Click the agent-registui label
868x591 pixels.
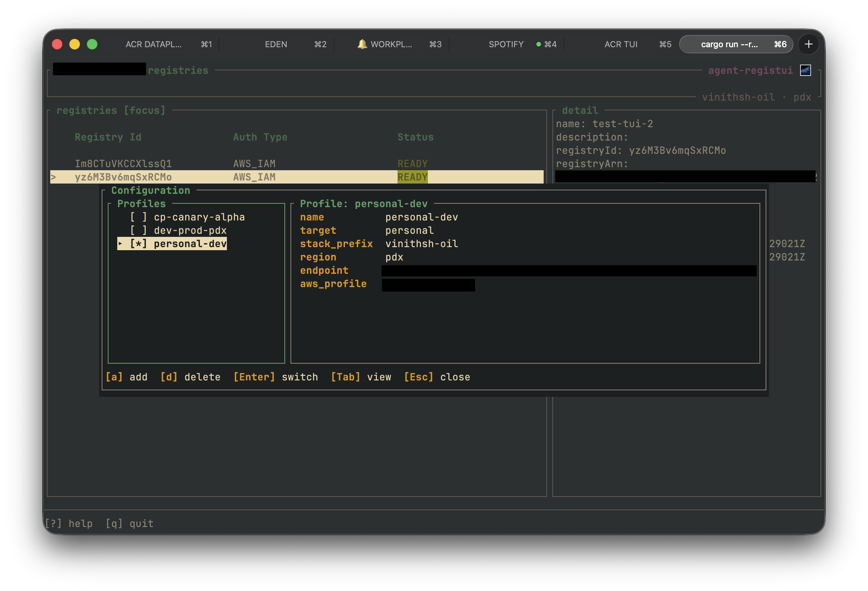coord(751,70)
